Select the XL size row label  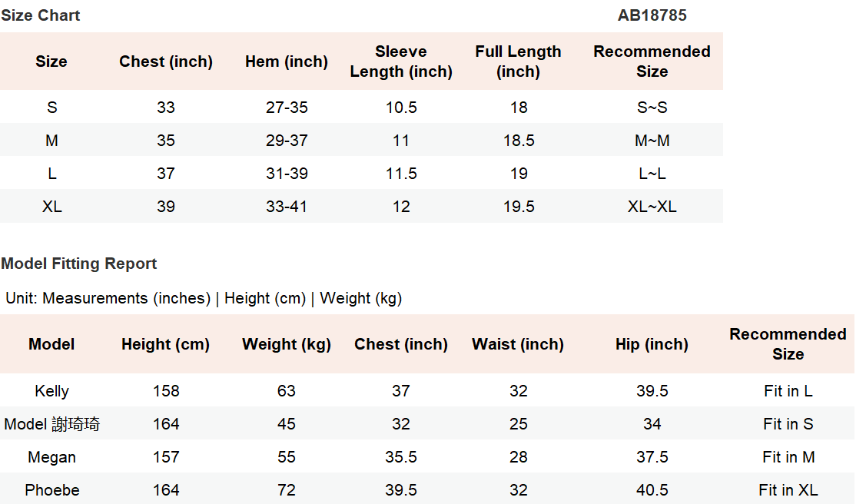(x=51, y=207)
